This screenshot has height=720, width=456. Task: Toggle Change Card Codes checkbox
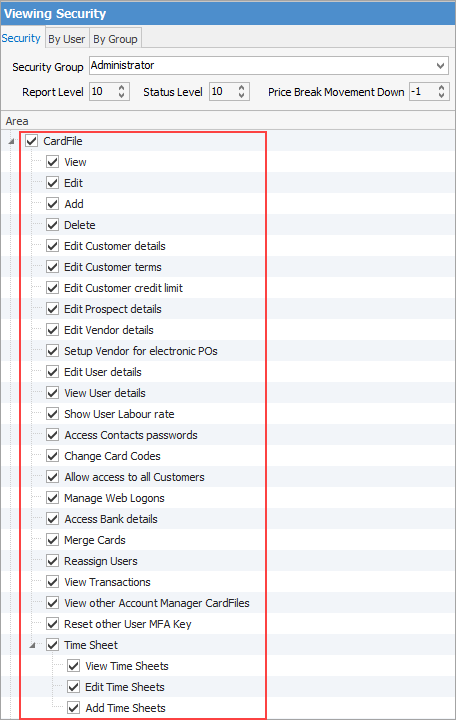click(52, 456)
